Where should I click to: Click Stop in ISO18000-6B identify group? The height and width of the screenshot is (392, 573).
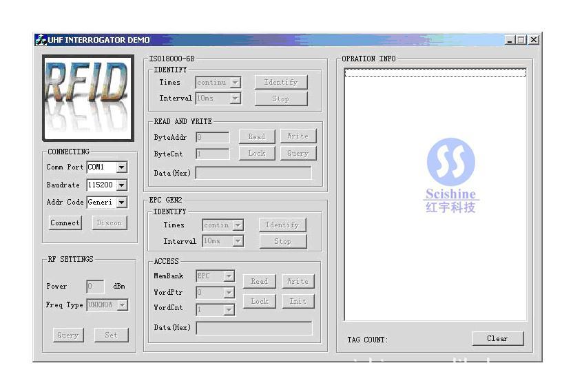click(280, 99)
